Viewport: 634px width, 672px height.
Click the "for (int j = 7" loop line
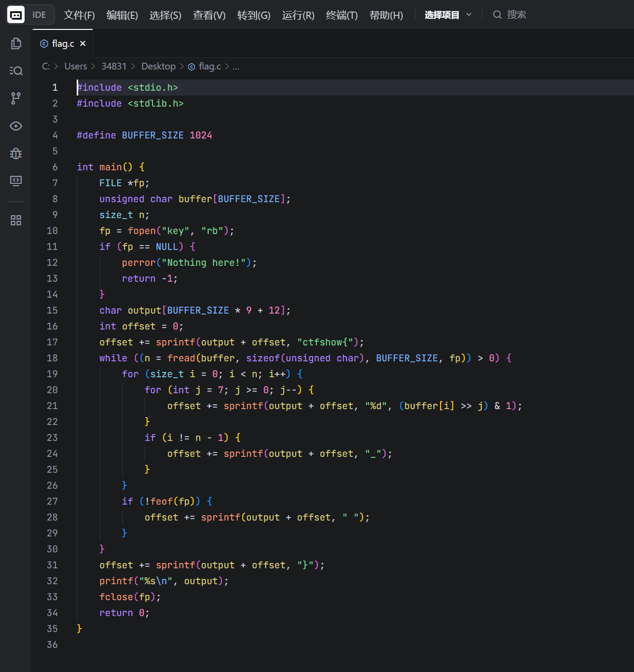tap(229, 390)
